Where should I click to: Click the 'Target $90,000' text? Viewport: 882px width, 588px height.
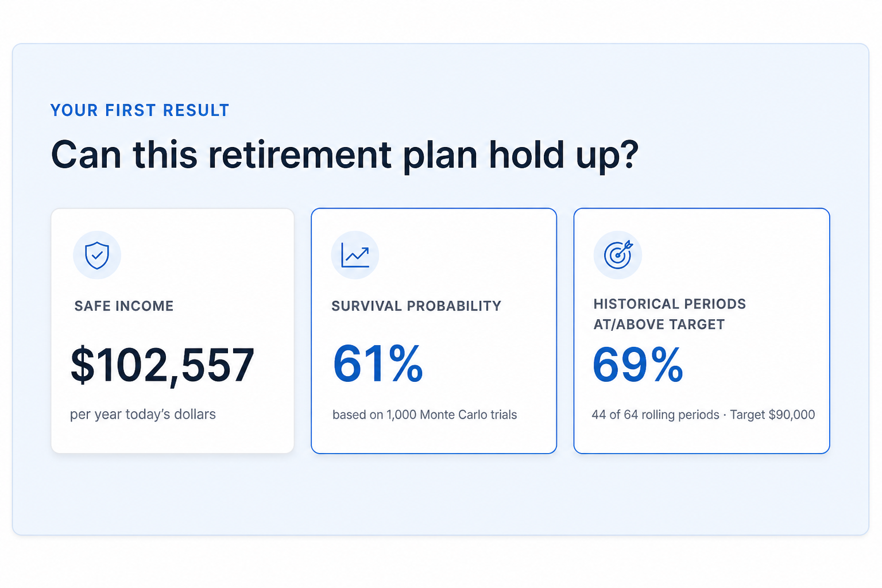pos(772,415)
